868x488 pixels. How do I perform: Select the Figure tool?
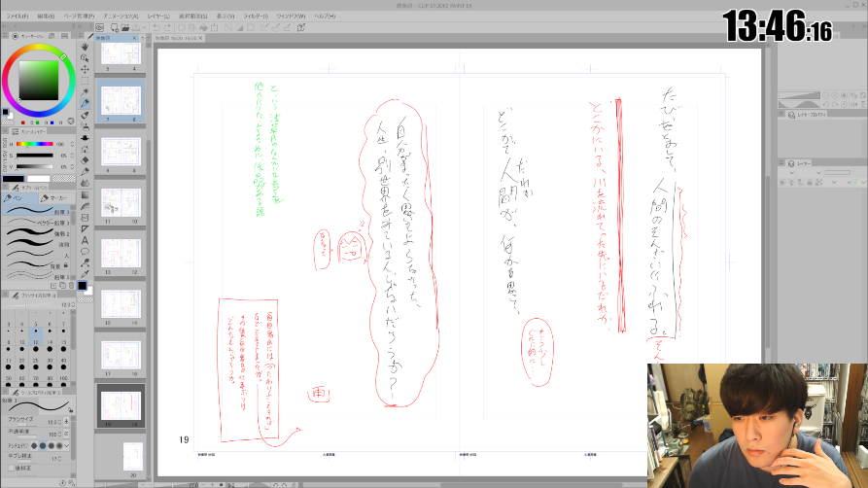tap(85, 206)
